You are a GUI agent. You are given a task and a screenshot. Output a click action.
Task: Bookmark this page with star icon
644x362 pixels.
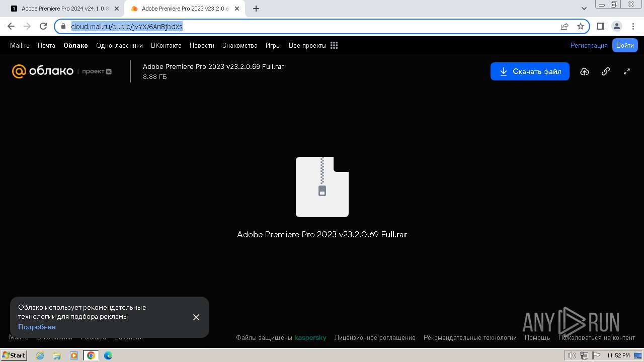click(x=581, y=26)
